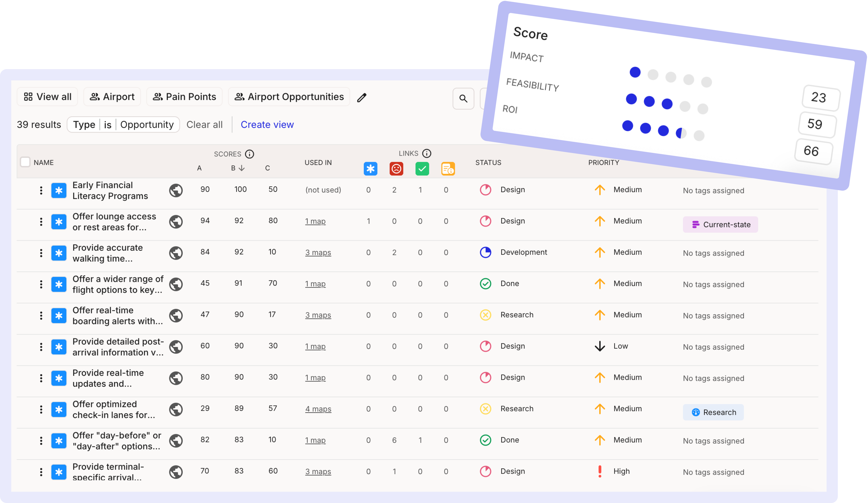The width and height of the screenshot is (868, 503).
Task: Open 3 maps link for Provide accurate walking
Action: 318,253
